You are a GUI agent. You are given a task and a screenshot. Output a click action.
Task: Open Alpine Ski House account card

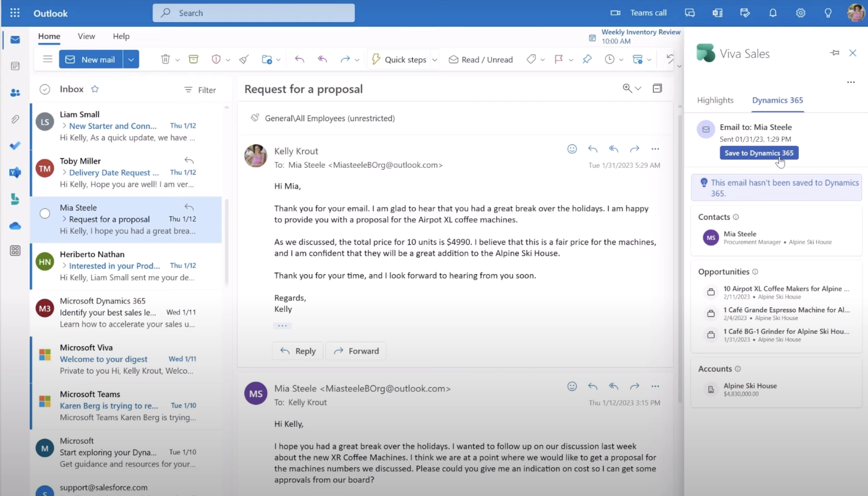[776, 389]
